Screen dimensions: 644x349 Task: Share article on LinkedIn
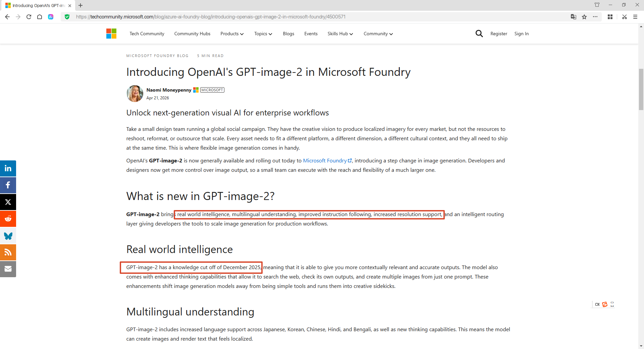click(x=8, y=168)
